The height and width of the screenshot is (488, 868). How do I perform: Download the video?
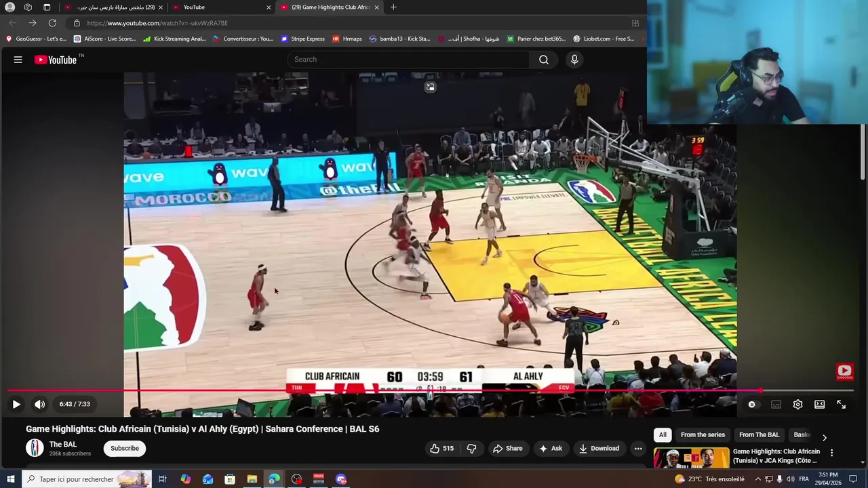[x=599, y=448]
